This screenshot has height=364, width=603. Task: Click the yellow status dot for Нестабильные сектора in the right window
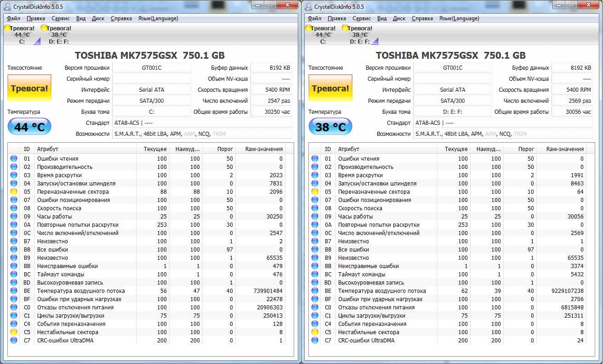pyautogui.click(x=315, y=332)
